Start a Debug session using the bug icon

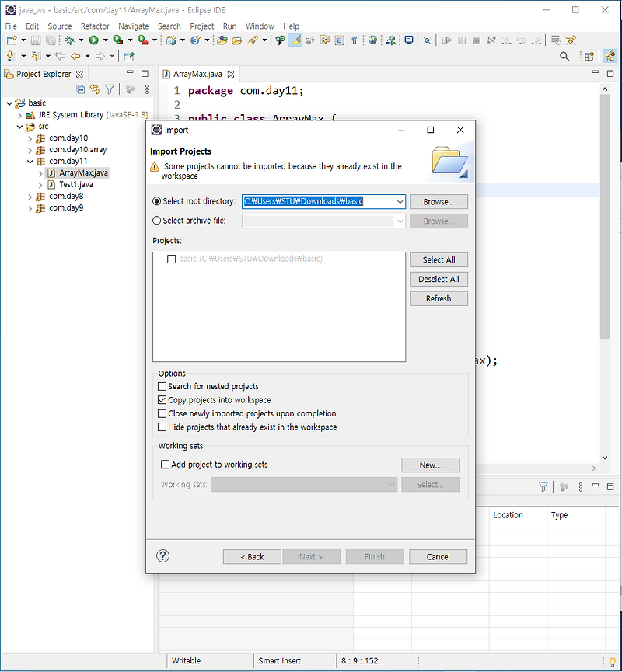pyautogui.click(x=71, y=40)
